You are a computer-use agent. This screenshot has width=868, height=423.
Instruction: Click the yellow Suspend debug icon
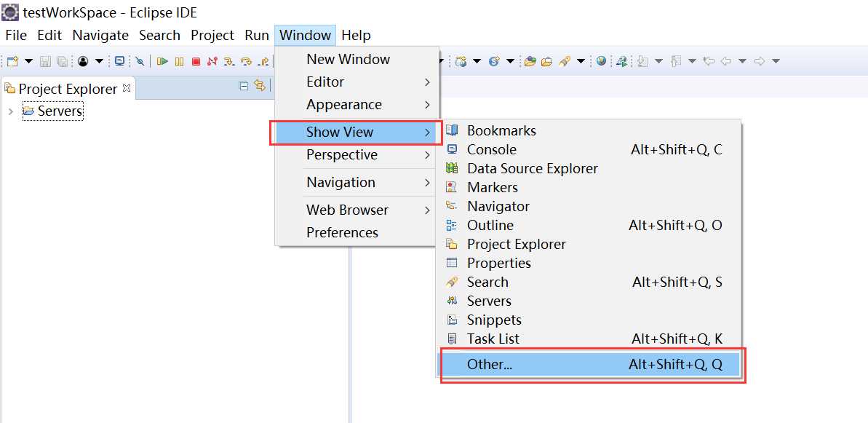tap(180, 61)
